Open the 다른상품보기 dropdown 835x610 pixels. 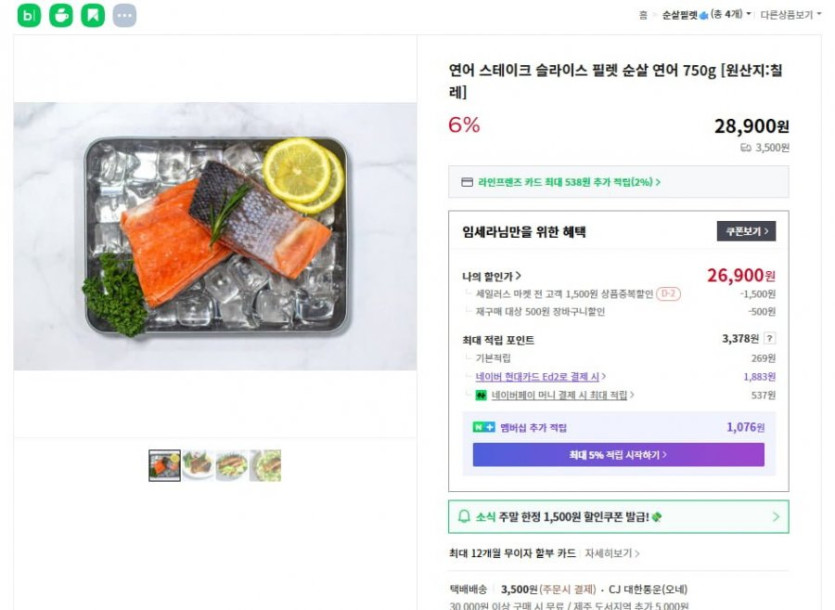(x=789, y=15)
